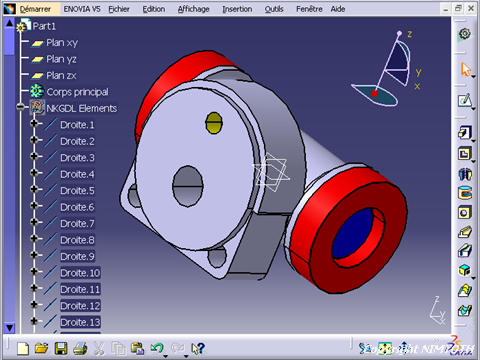Pick the Rib tool
480x360 pixels.
click(x=464, y=232)
